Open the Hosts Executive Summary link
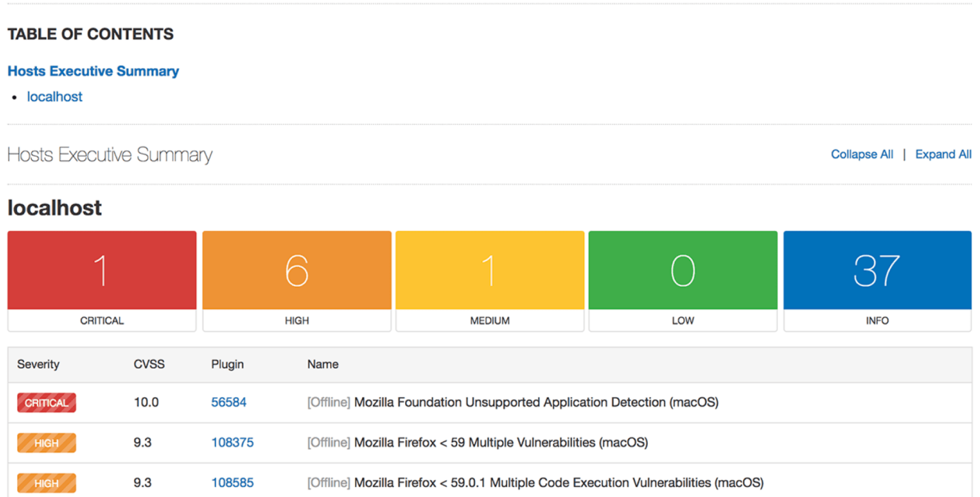The image size is (980, 497). click(93, 71)
